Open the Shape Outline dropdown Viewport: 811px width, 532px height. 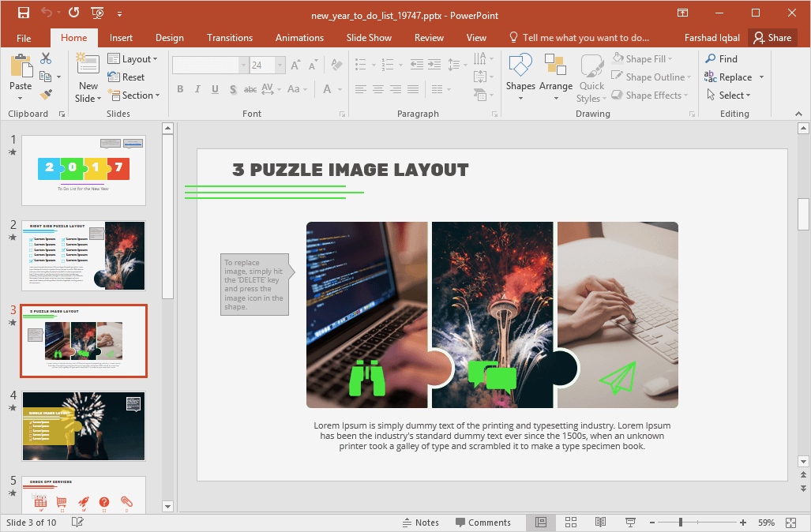[x=651, y=77]
